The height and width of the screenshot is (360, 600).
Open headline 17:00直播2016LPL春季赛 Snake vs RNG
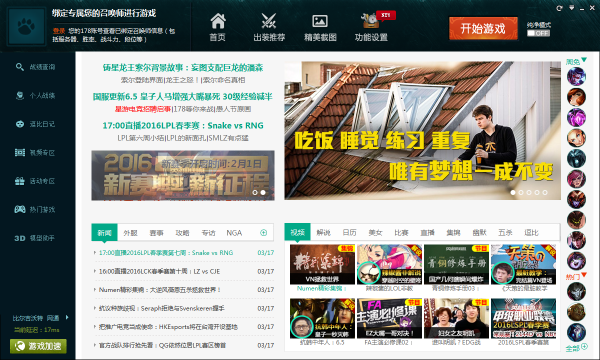click(x=183, y=125)
